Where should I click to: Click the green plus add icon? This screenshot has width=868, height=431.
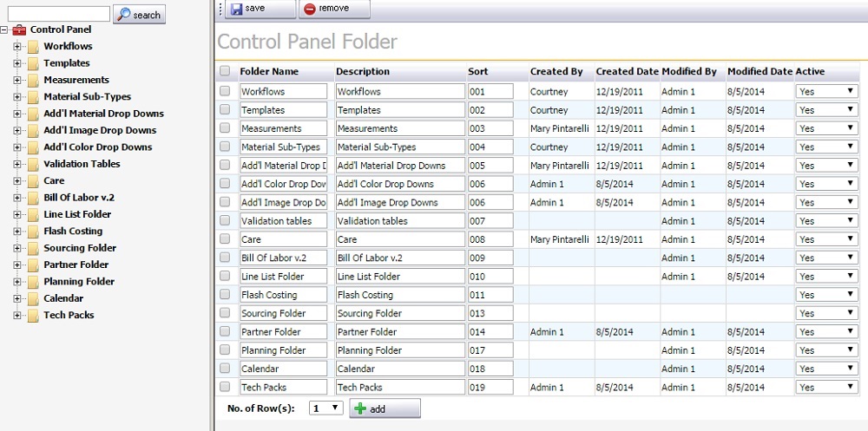coord(360,408)
